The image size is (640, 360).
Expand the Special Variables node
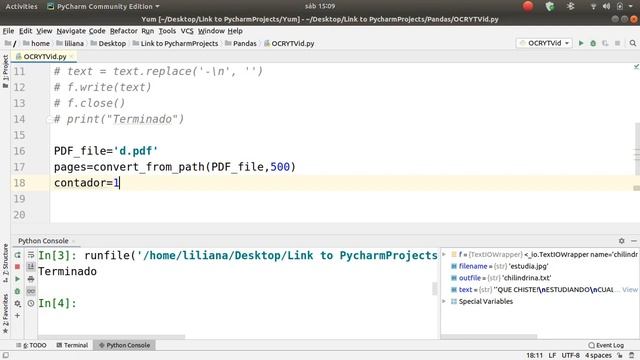pyautogui.click(x=444, y=301)
